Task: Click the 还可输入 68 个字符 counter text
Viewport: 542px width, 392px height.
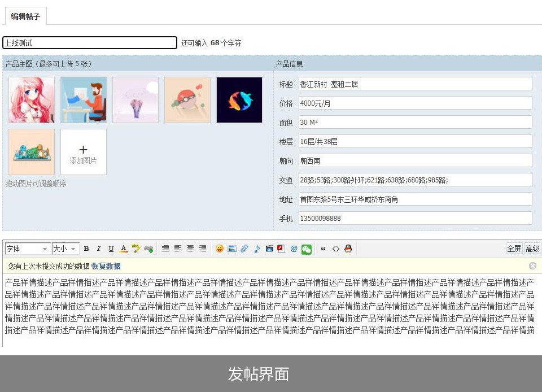Action: click(x=211, y=43)
